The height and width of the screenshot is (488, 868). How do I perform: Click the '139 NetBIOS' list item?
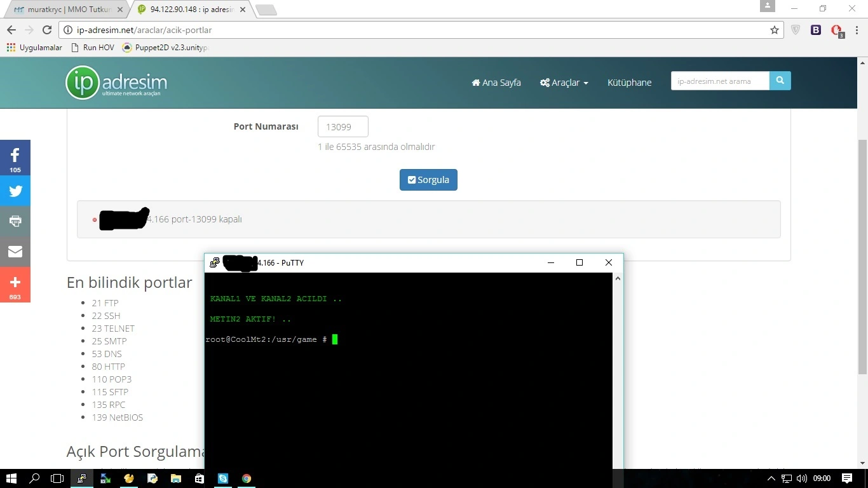coord(117,417)
